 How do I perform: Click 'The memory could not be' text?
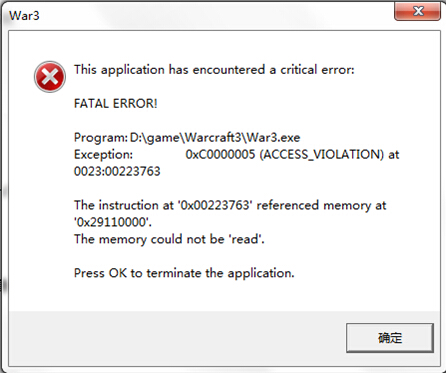pyautogui.click(x=149, y=239)
